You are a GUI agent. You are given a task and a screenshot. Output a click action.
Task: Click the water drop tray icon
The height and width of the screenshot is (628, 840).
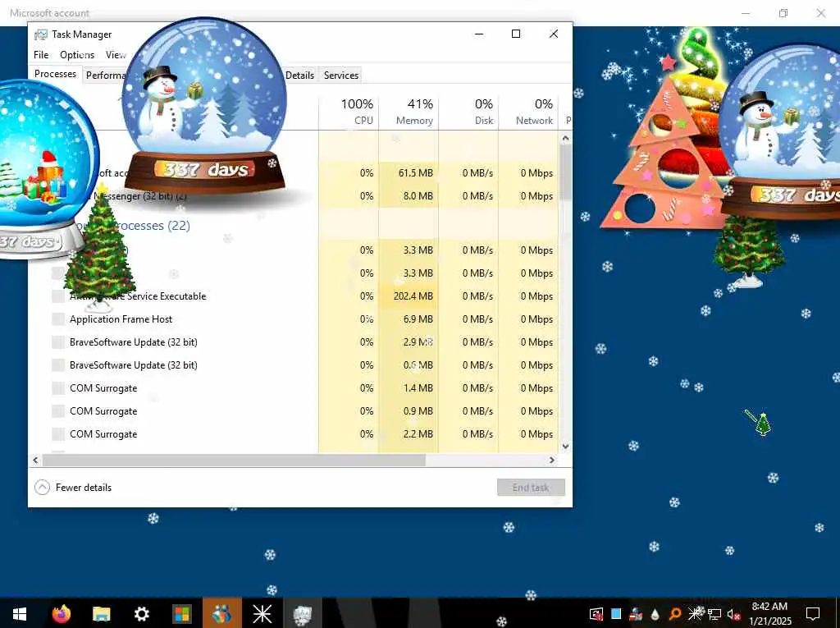[x=655, y=614]
